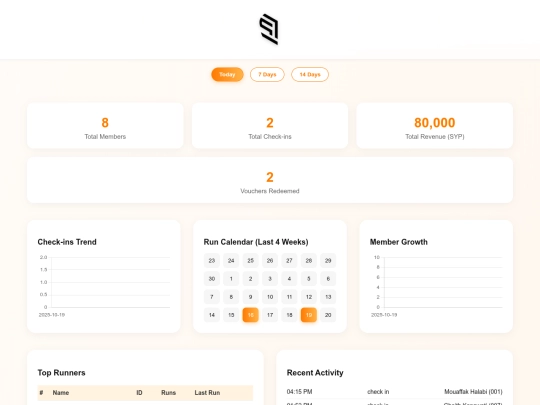Screen dimensions: 540x405
Task: Click the Recent Activity heading
Action: 315,373
